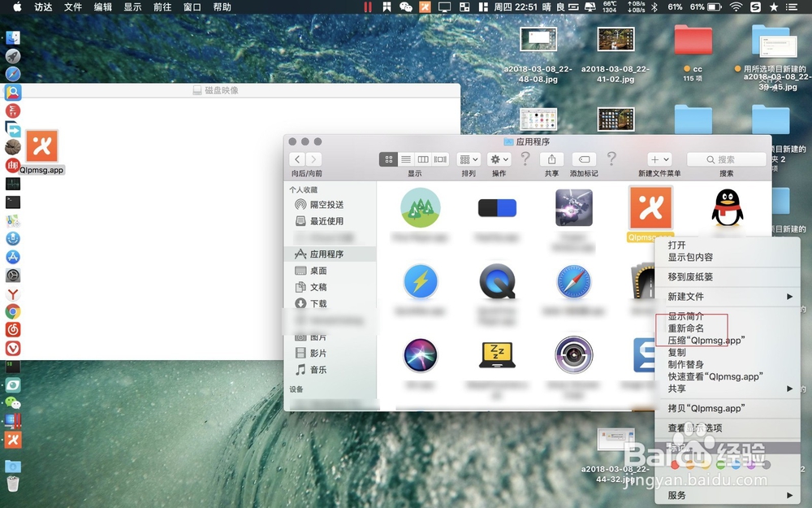Click the Share toolbar button

tap(551, 159)
